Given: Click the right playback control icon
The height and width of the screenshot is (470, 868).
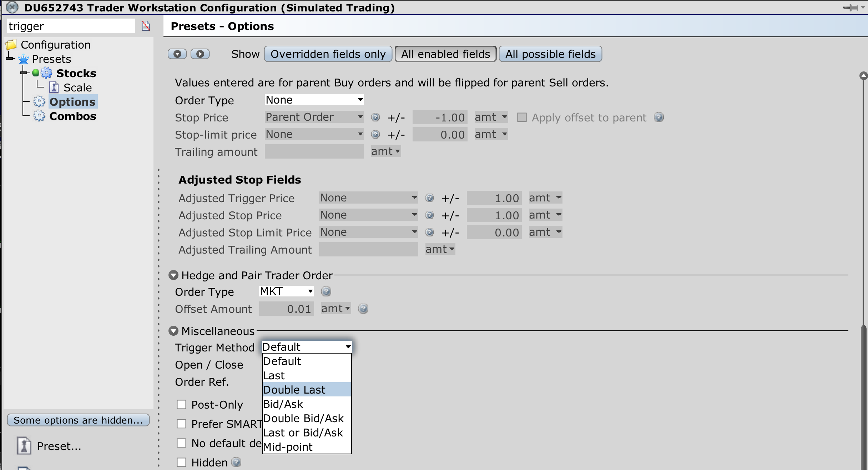Looking at the screenshot, I should 200,54.
